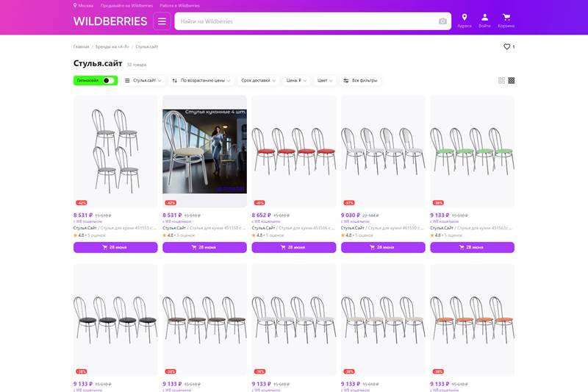Screen dimensions: 588x392
Task: Open the Все фильтры panel
Action: 360,80
